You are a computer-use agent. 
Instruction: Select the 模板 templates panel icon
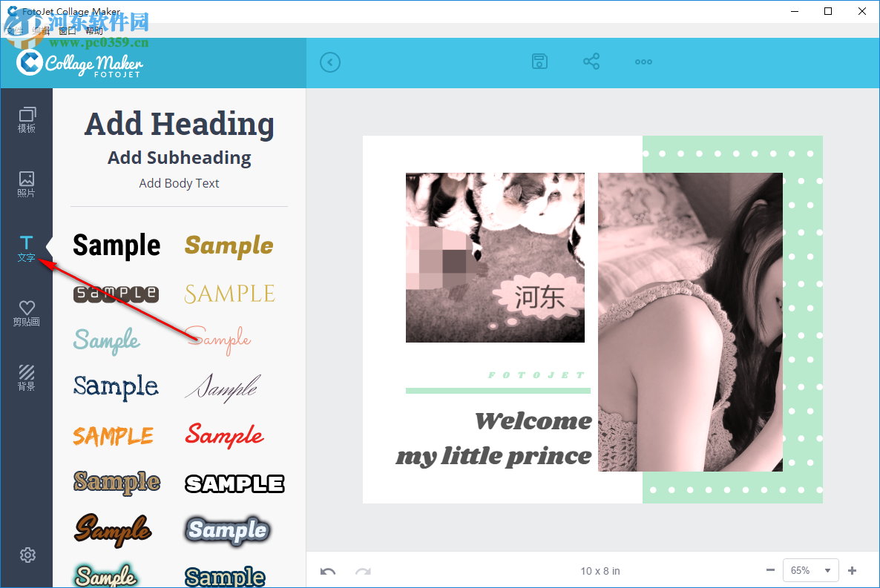click(27, 119)
